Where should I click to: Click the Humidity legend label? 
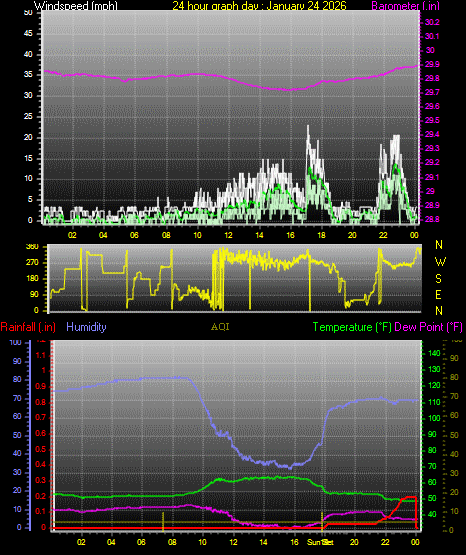86,327
